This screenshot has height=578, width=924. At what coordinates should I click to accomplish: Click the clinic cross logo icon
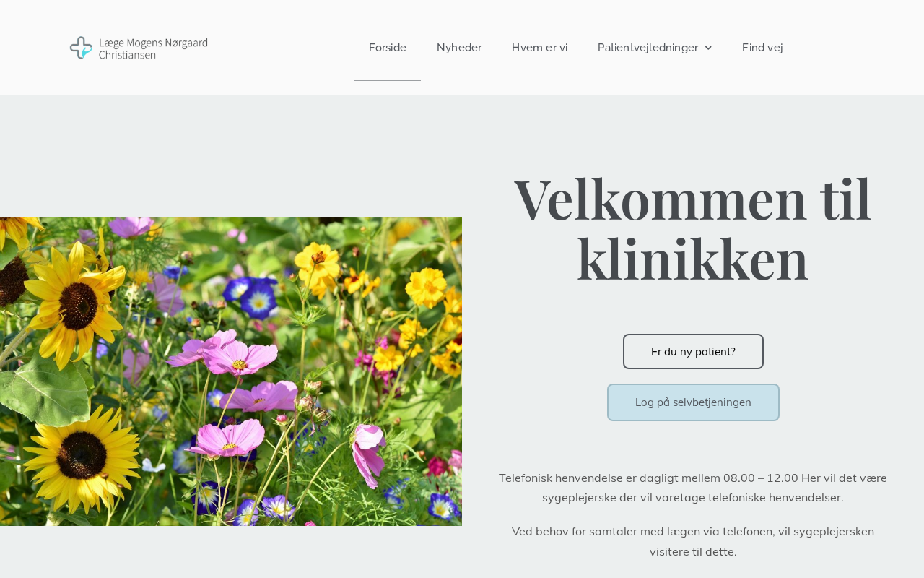81,48
